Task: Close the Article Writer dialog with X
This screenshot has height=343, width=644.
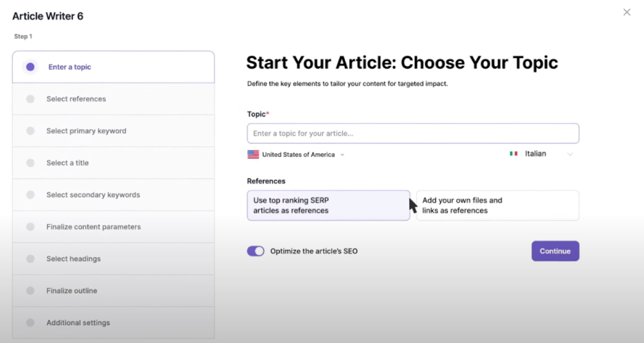Action: coord(627,12)
